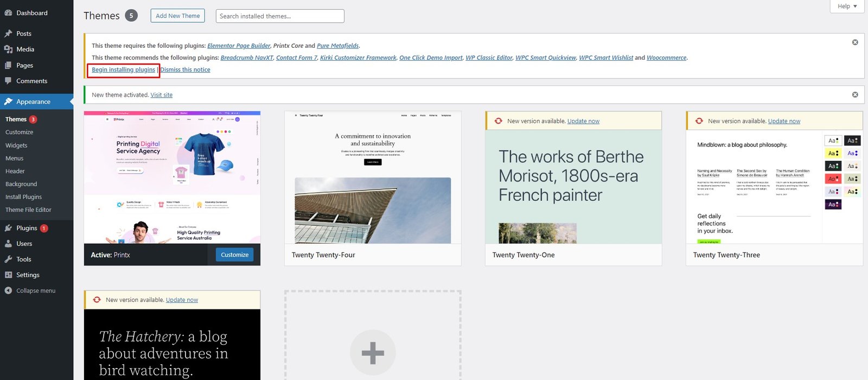Open WPC Smart Wishlist link
This screenshot has height=380, width=868.
click(606, 58)
